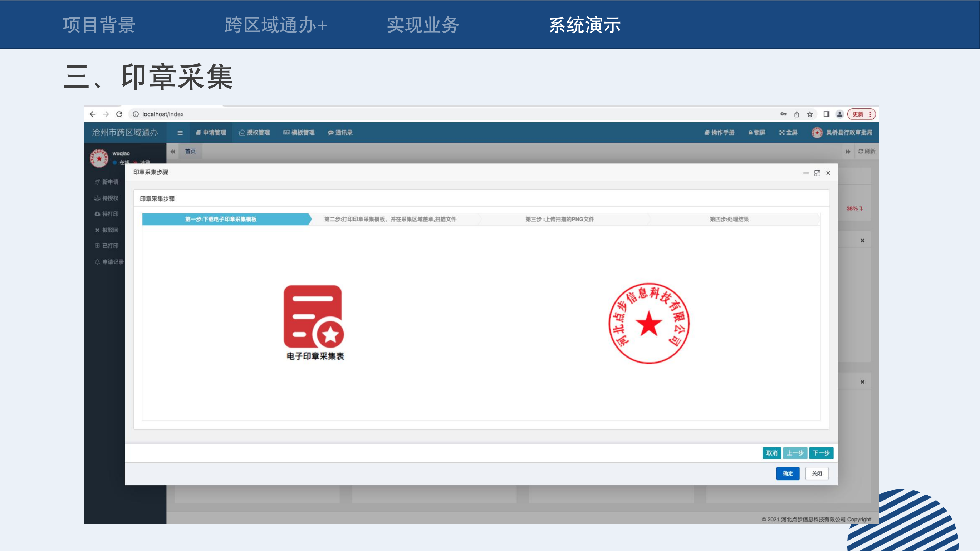Click the 锁屏 lock screen icon
The height and width of the screenshot is (551, 980).
[x=756, y=132]
